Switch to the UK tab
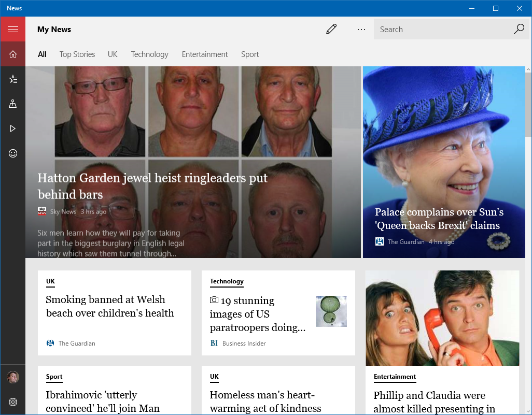The image size is (532, 415). tap(113, 54)
